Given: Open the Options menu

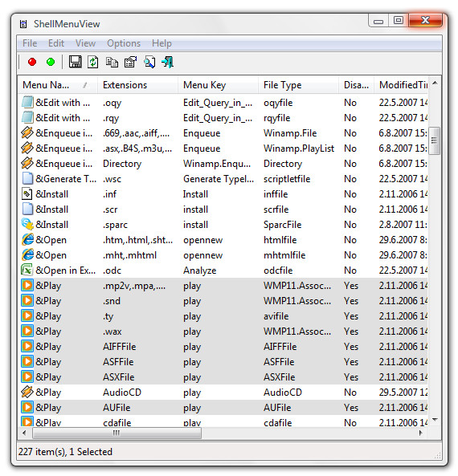Looking at the screenshot, I should (x=124, y=43).
